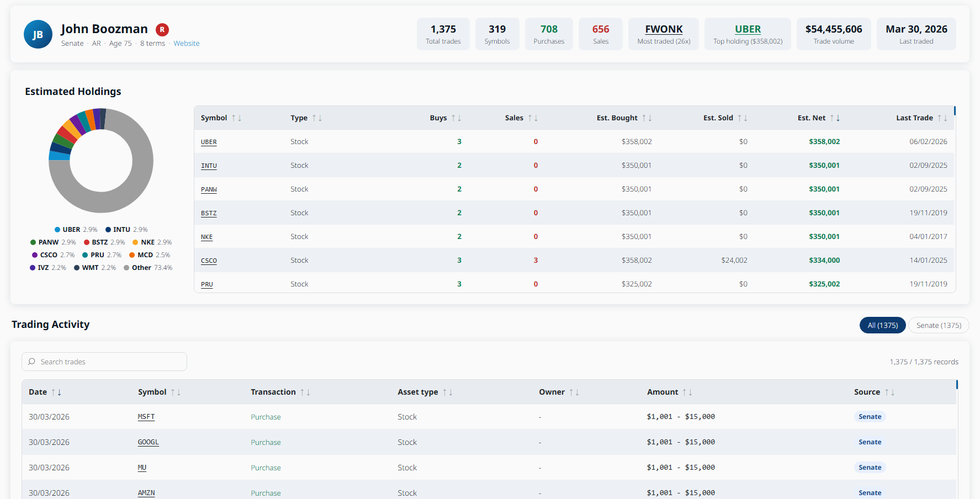Image resolution: width=980 pixels, height=499 pixels.
Task: Open GOOGL trade symbol link
Action: point(148,442)
